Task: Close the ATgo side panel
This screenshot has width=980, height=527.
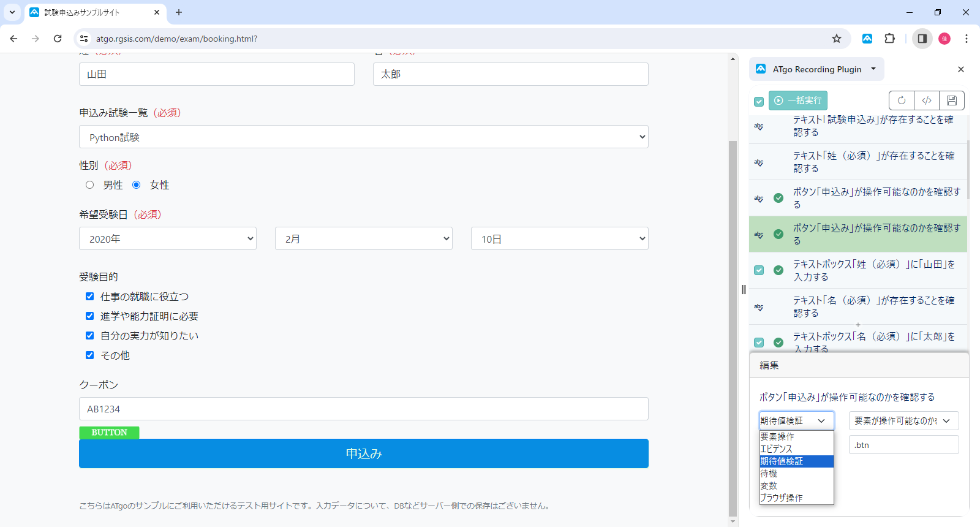Action: click(x=961, y=69)
